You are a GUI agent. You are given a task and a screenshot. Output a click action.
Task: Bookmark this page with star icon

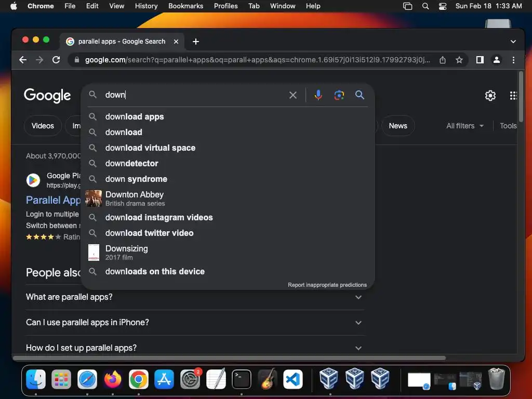click(x=459, y=60)
